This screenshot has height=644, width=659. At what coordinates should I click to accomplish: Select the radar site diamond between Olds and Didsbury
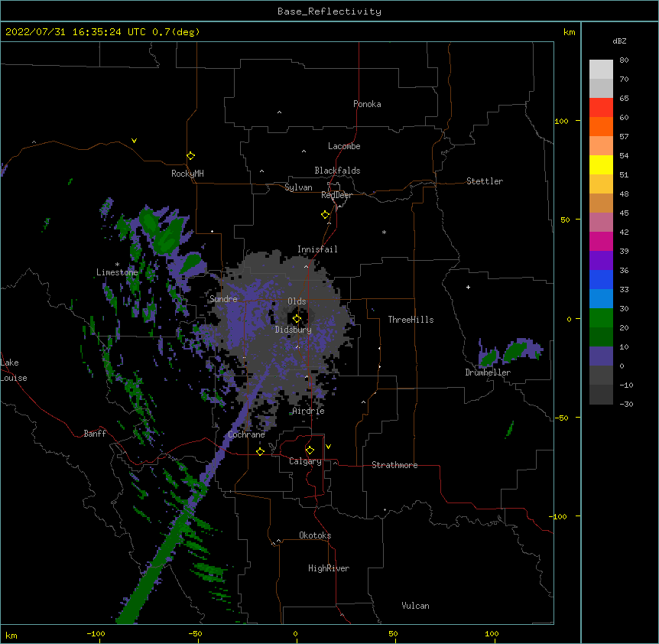pos(297,319)
